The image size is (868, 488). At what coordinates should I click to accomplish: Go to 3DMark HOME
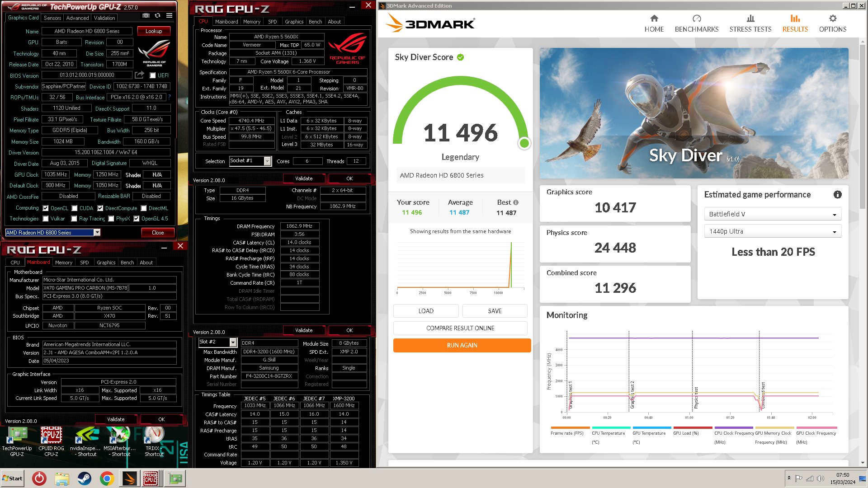654,23
